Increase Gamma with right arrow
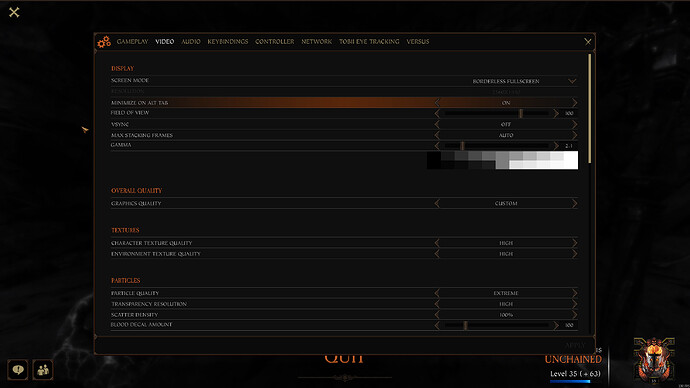 tap(556, 146)
